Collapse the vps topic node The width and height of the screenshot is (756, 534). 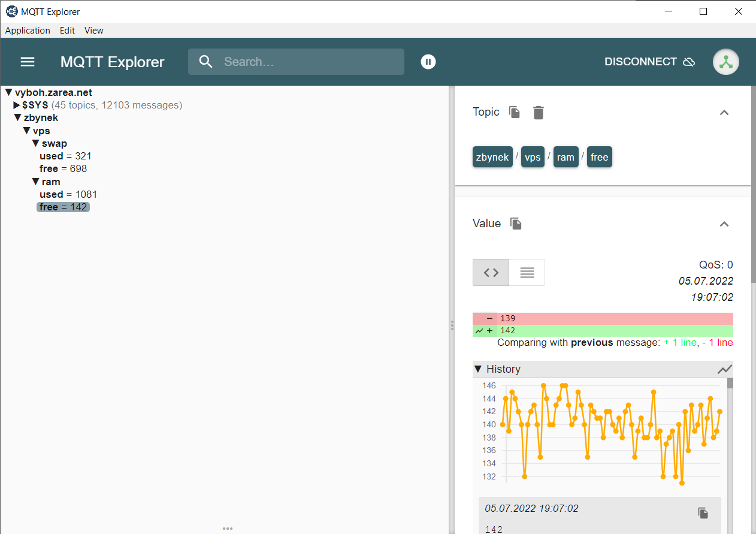[x=27, y=131]
